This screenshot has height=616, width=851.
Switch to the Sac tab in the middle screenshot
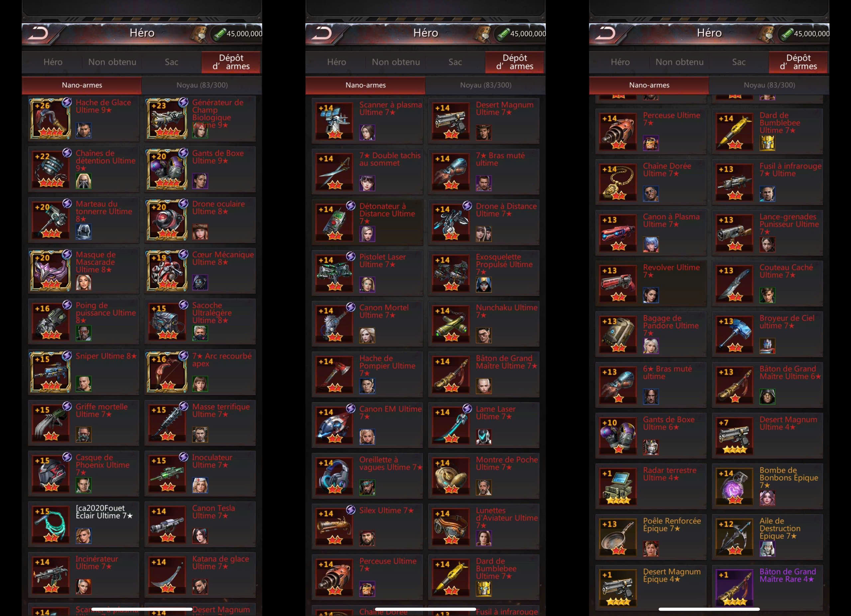click(455, 62)
